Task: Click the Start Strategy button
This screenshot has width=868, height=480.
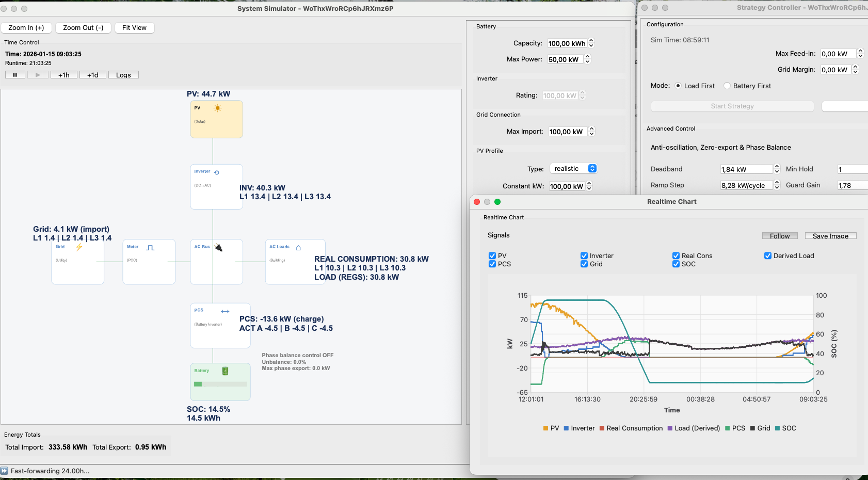Action: (732, 106)
